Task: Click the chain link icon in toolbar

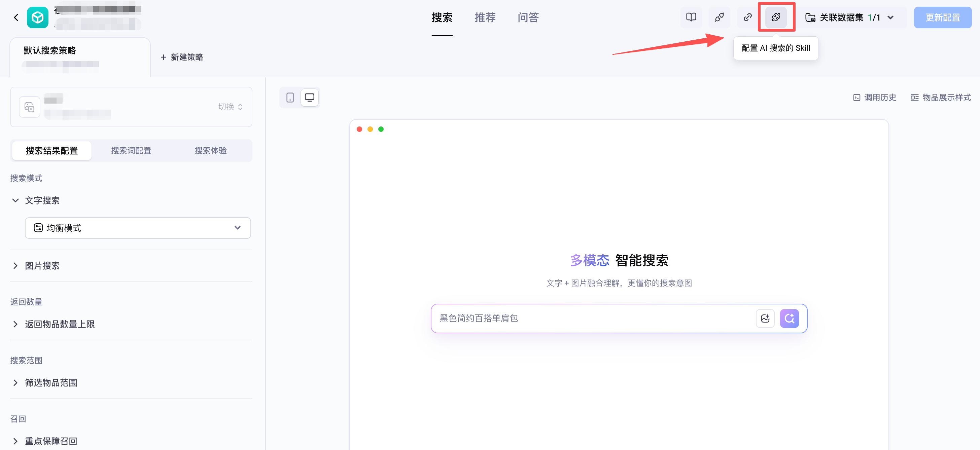Action: coord(747,17)
